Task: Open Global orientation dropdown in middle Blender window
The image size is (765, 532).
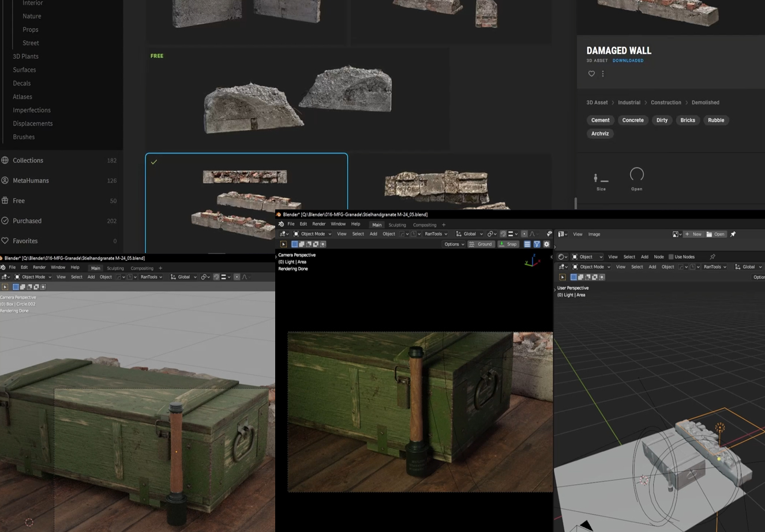Action: click(x=469, y=234)
